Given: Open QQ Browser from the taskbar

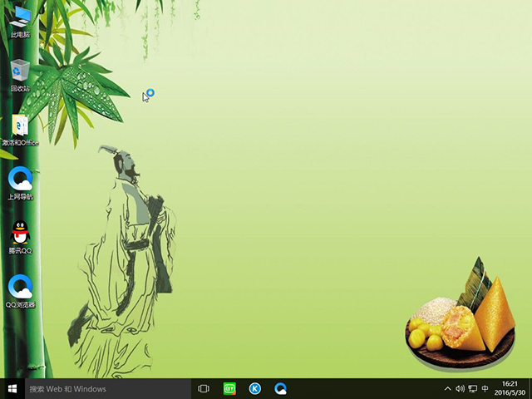Looking at the screenshot, I should point(281,388).
